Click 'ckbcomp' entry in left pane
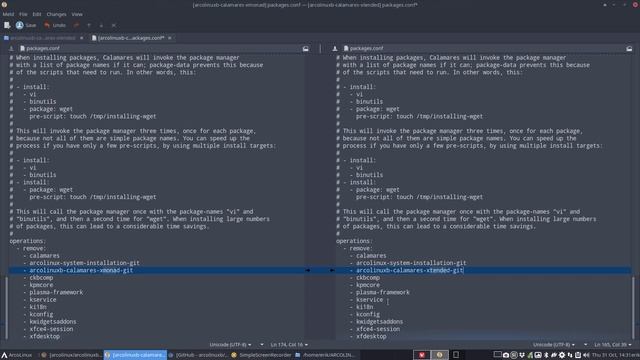 pos(41,278)
